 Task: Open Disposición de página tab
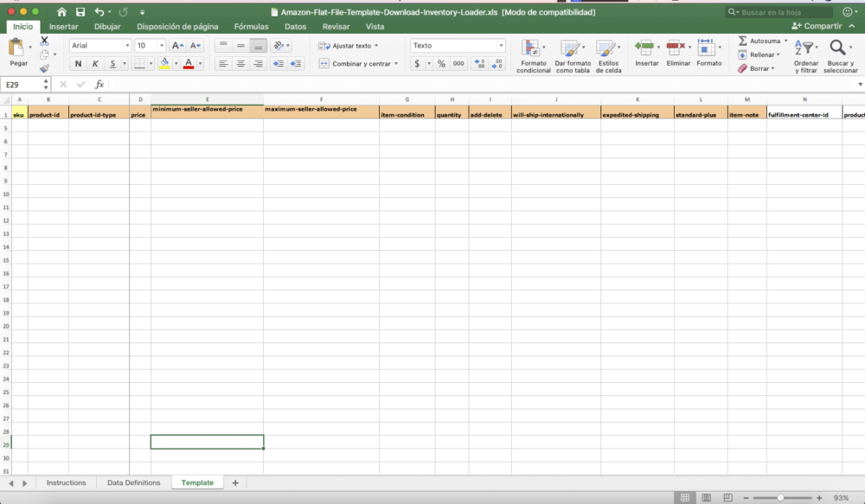pyautogui.click(x=177, y=27)
